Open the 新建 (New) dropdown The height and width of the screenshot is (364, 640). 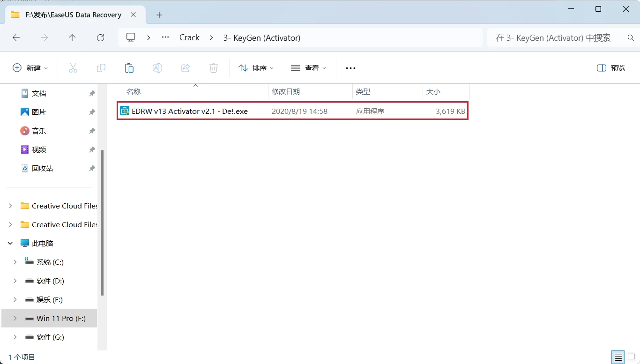[x=30, y=68]
